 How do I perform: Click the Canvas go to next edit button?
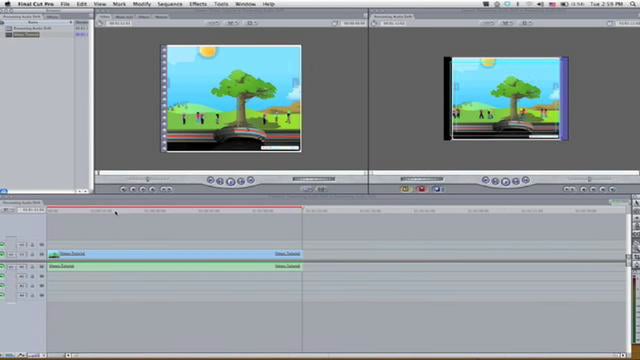click(526, 180)
